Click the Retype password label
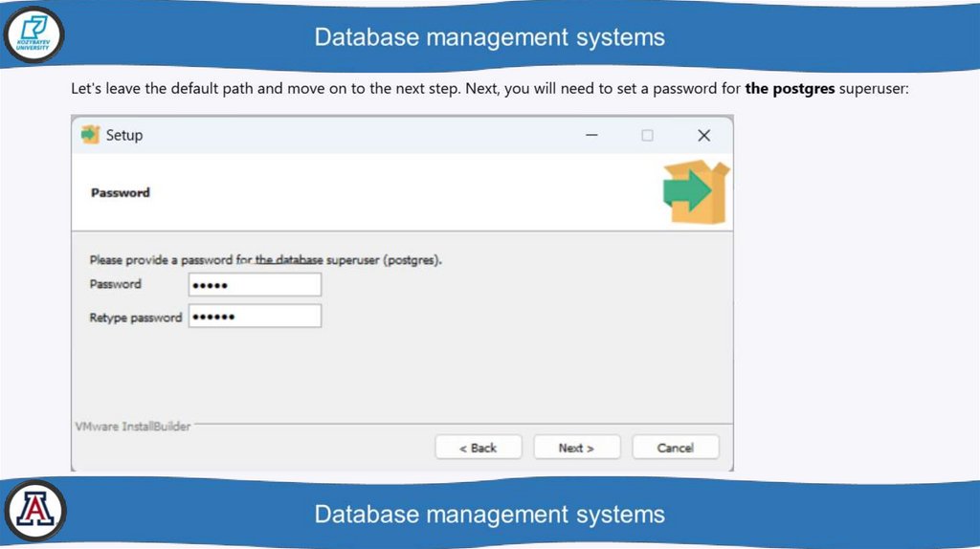Image resolution: width=980 pixels, height=549 pixels. [x=136, y=317]
